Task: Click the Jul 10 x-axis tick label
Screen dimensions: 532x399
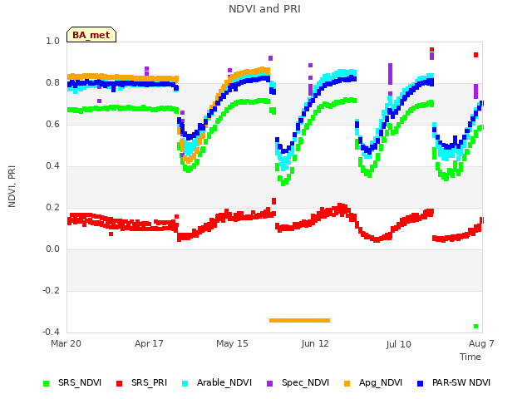Action: (398, 344)
